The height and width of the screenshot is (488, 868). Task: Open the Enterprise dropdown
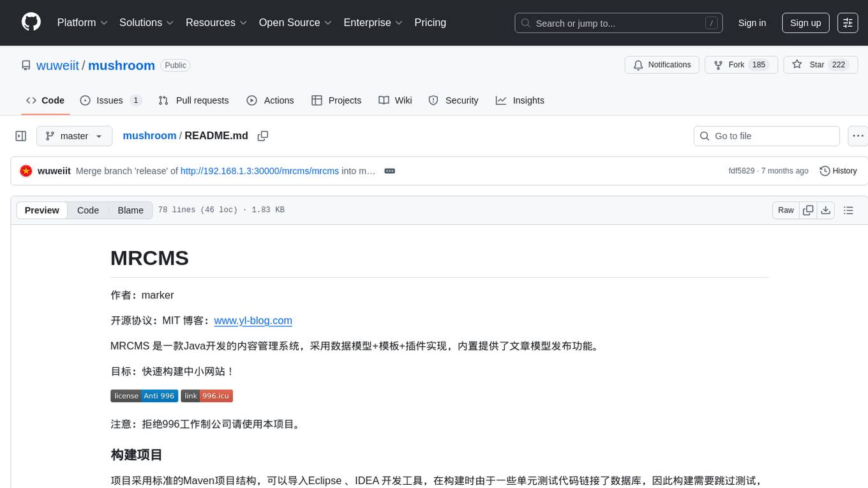[373, 22]
